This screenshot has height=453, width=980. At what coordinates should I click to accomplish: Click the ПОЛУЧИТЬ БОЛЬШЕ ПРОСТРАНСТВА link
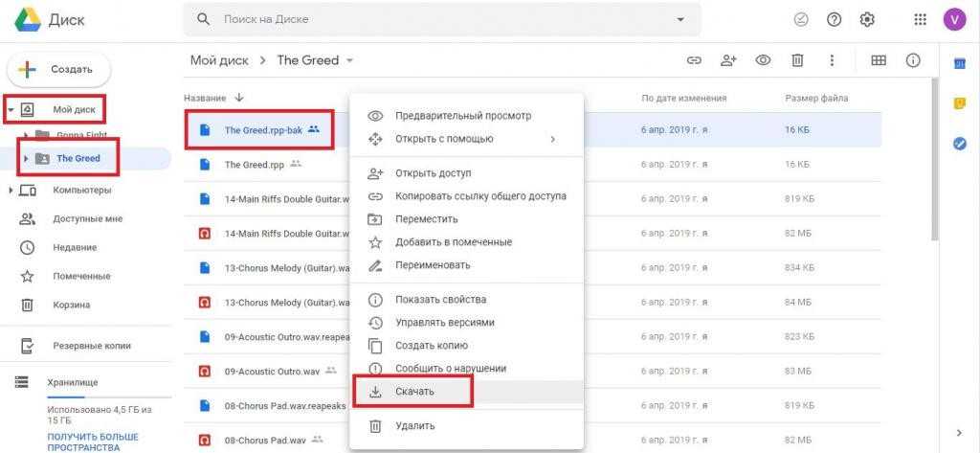pyautogui.click(x=91, y=442)
